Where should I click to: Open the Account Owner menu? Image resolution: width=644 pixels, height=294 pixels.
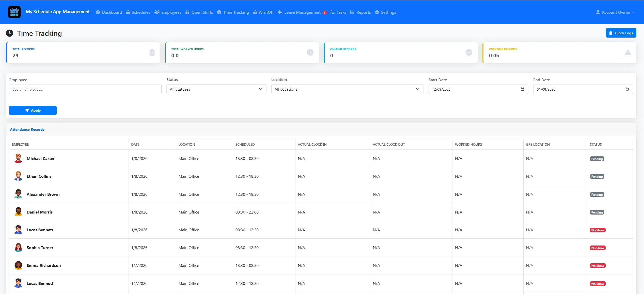(x=615, y=12)
